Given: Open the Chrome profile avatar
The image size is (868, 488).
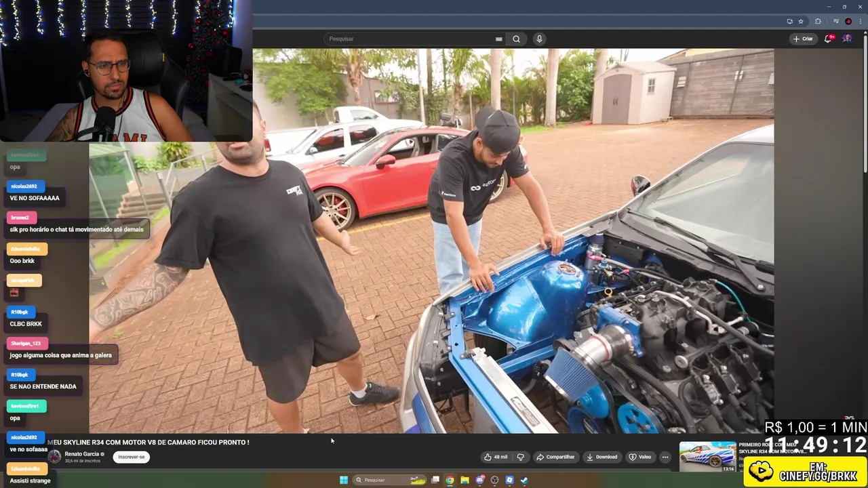Looking at the screenshot, I should [x=848, y=21].
